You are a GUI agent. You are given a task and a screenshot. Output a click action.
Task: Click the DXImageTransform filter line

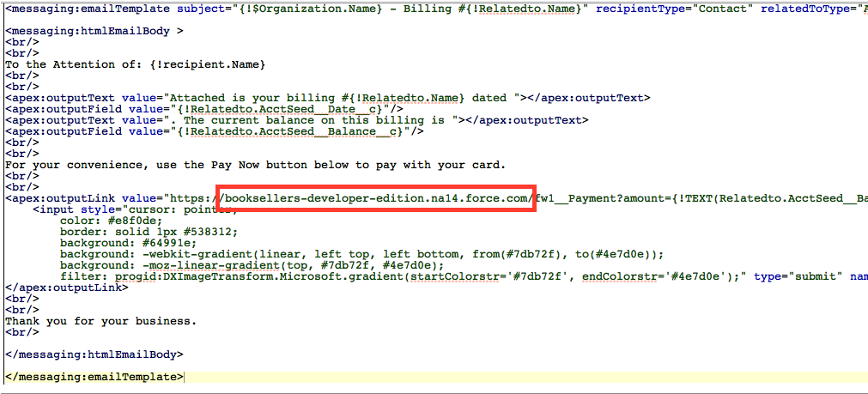point(464,276)
